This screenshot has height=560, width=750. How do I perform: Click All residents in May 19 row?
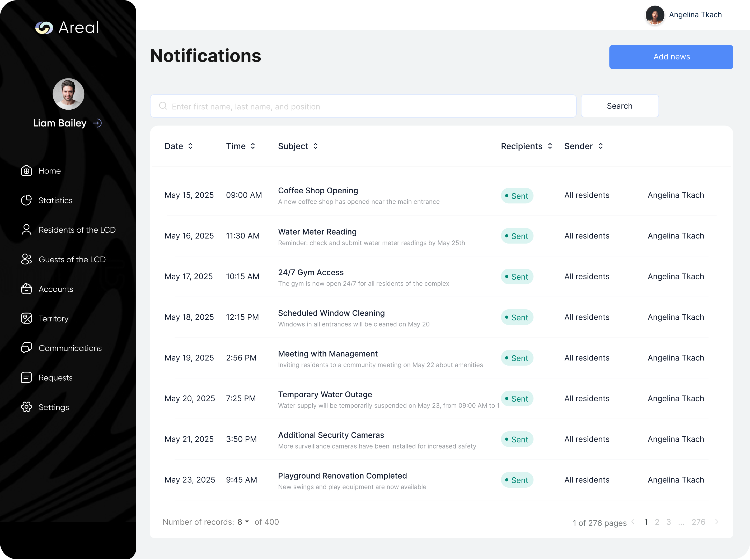coord(587,358)
